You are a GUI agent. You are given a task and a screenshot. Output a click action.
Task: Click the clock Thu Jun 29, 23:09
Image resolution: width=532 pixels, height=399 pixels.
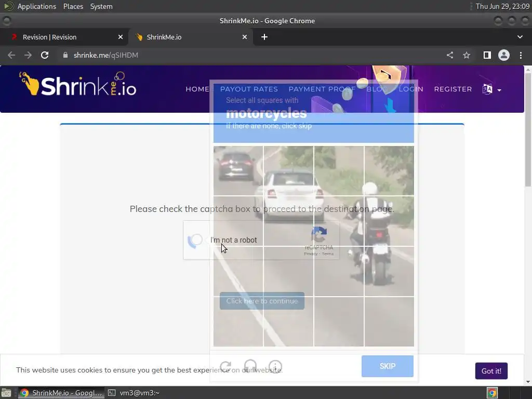pos(502,6)
